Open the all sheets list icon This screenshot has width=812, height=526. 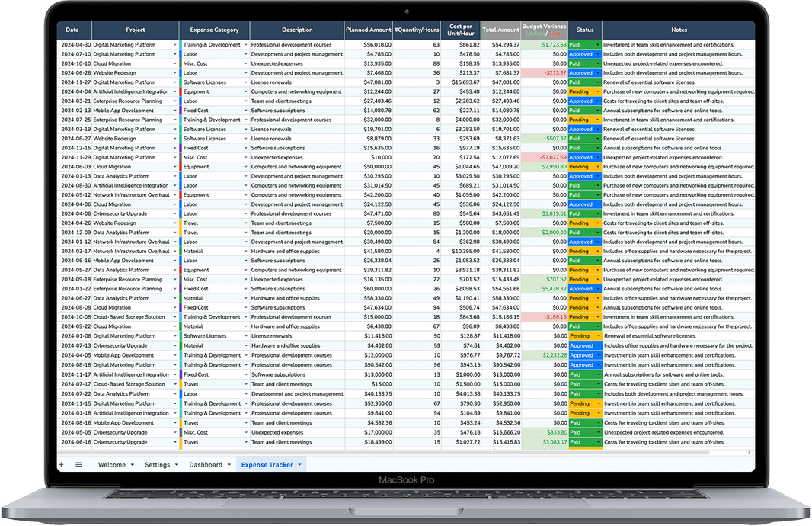(78, 465)
